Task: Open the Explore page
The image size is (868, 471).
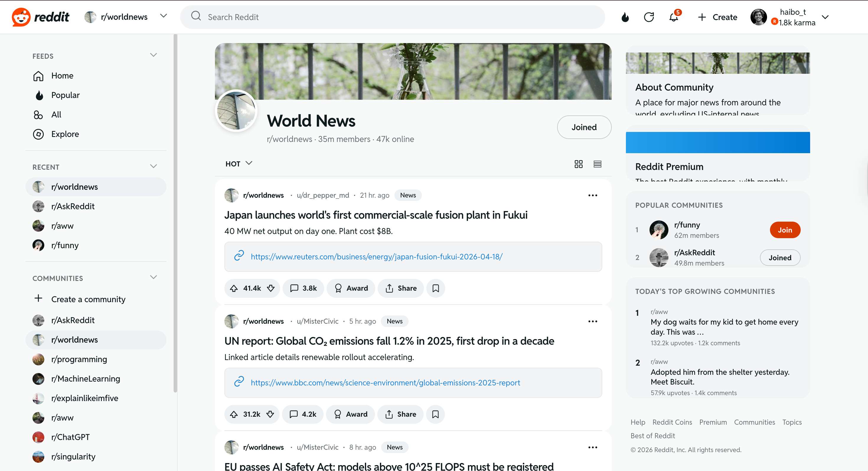Action: [x=96, y=134]
